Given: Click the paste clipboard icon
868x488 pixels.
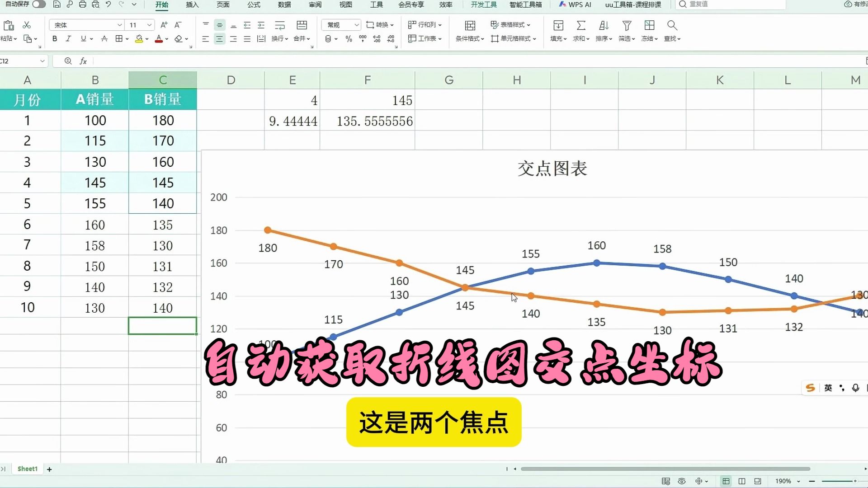Looking at the screenshot, I should [9, 25].
